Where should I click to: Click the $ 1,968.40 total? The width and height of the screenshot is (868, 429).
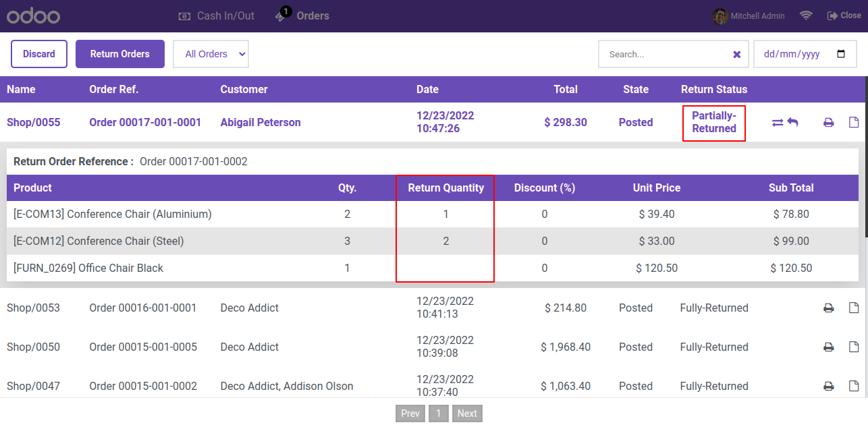(566, 347)
